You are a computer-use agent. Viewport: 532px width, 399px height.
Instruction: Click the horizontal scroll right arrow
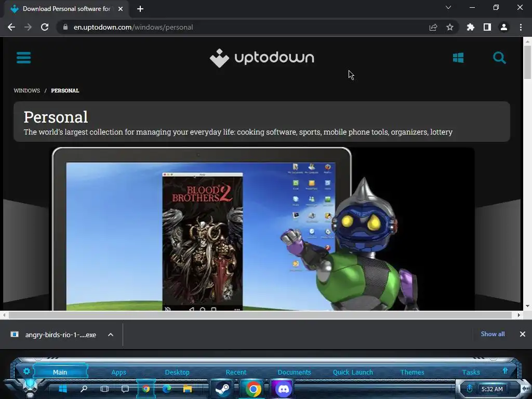pyautogui.click(x=519, y=315)
